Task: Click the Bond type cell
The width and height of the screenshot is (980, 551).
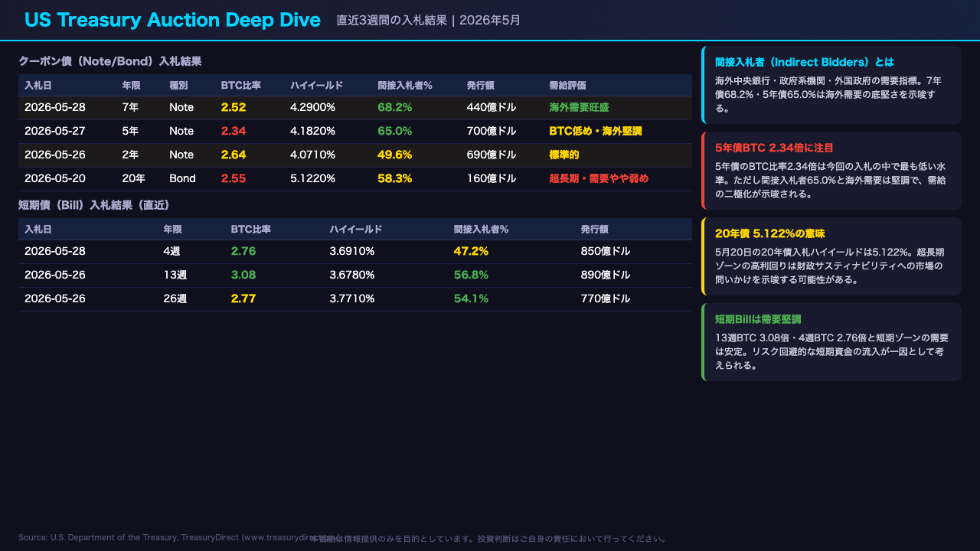Action: tap(182, 178)
